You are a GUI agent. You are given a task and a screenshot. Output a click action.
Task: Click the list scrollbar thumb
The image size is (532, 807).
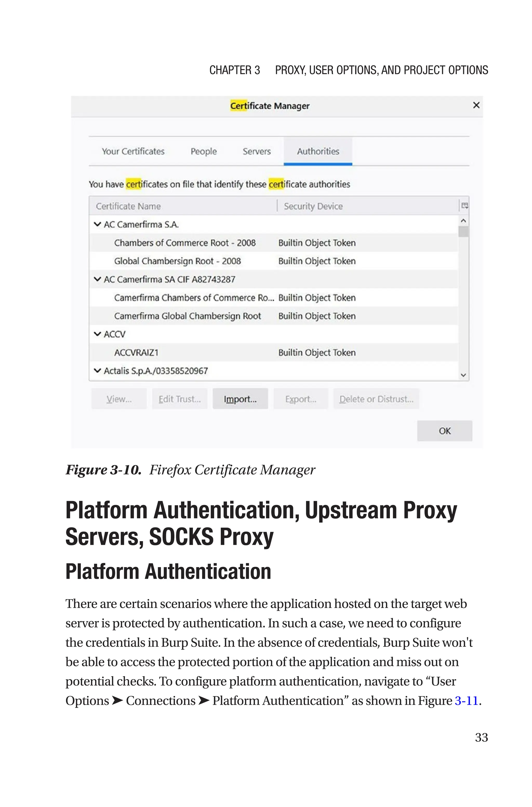pyautogui.click(x=463, y=232)
